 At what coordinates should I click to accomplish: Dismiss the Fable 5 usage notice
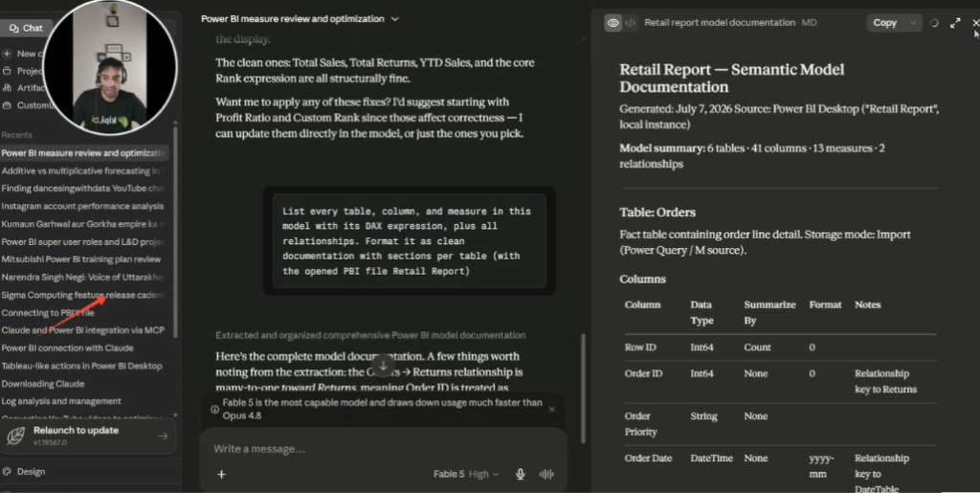[x=552, y=410]
